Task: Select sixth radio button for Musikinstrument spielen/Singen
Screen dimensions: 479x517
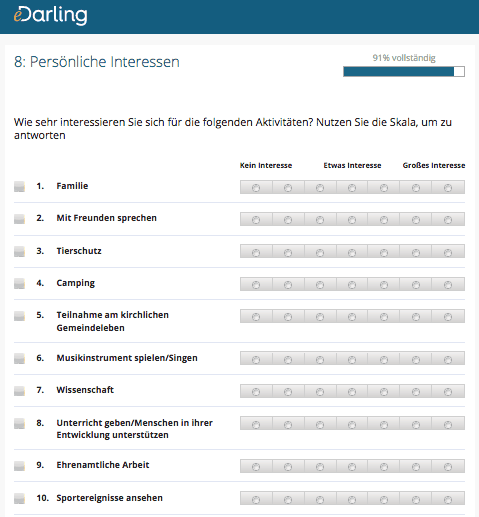Action: [x=416, y=360]
